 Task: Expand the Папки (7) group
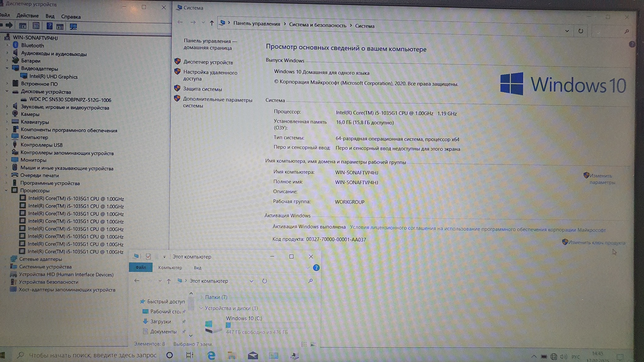(202, 297)
